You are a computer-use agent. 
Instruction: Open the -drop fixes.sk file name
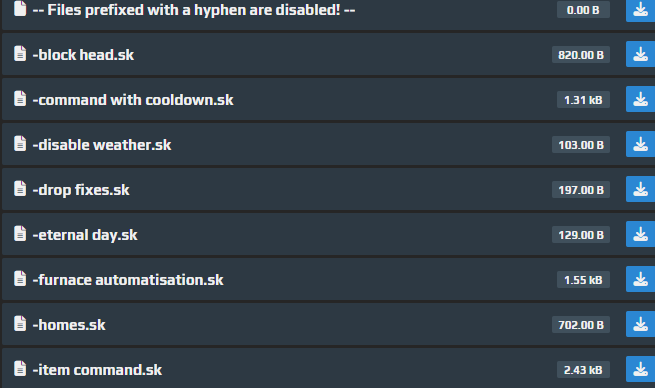tap(81, 190)
